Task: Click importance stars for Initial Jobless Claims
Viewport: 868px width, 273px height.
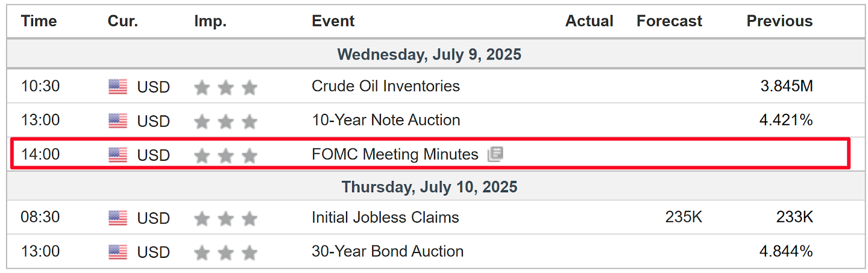Action: click(226, 218)
